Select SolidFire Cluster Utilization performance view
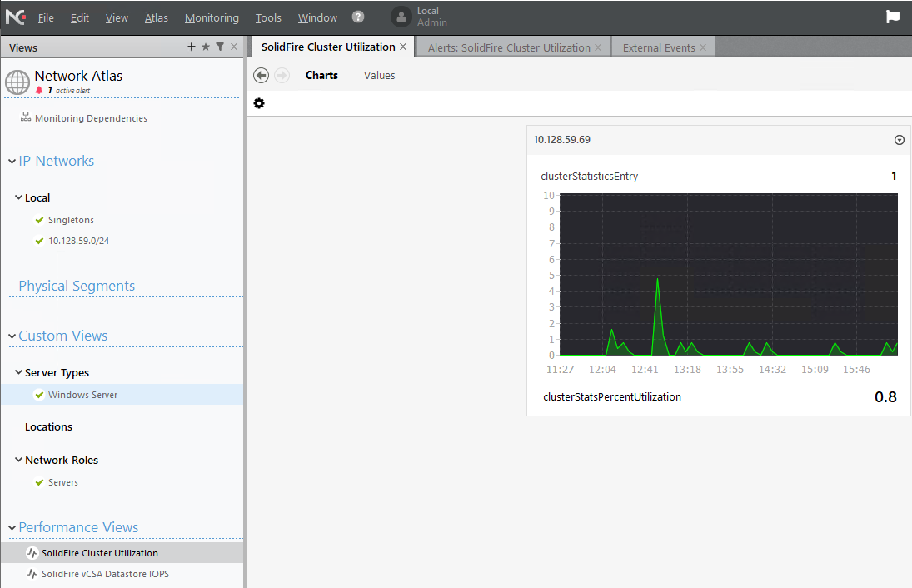Viewport: 912px width, 588px height. click(99, 552)
